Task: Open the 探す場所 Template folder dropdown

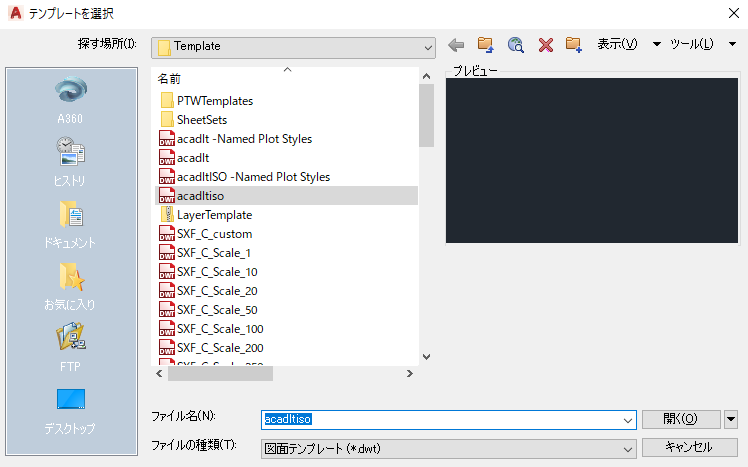Action: (293, 47)
